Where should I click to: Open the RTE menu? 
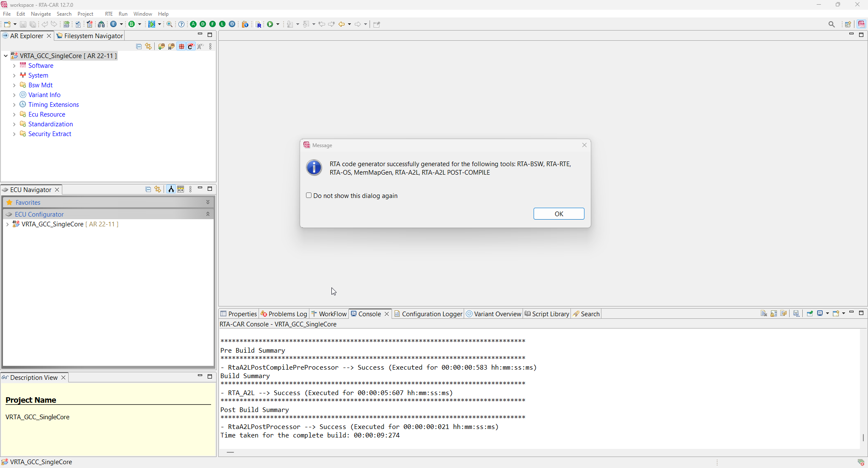coord(109,14)
